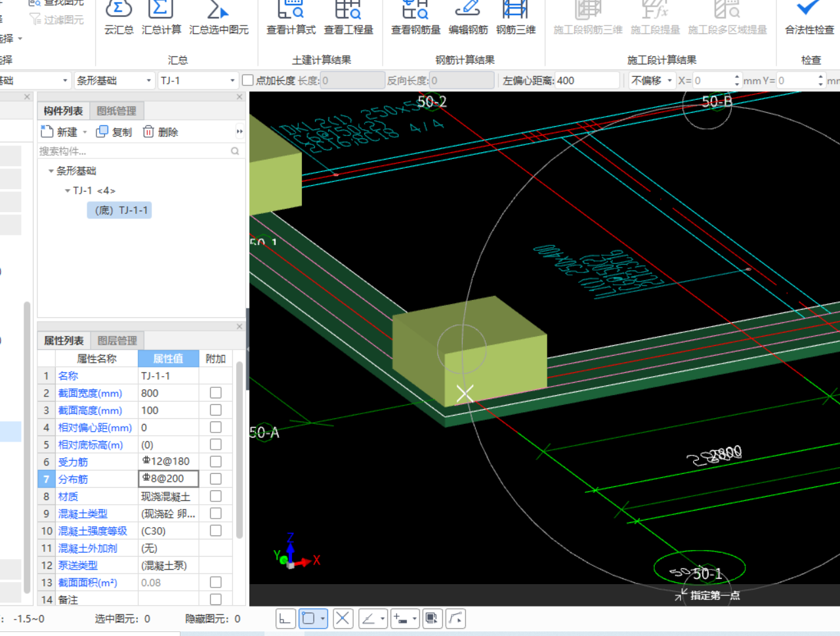Run 合法性检查 validity check
Image resolution: width=840 pixels, height=636 pixels.
(x=809, y=18)
